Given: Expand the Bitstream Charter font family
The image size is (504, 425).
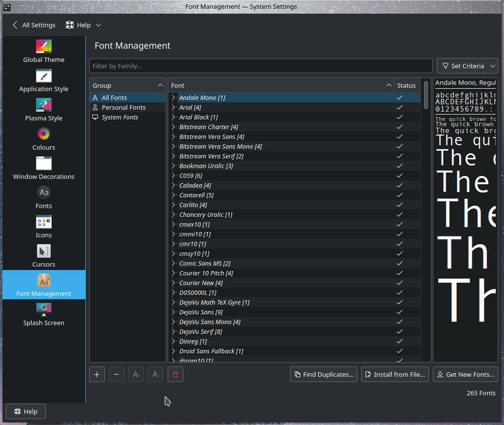Looking at the screenshot, I should (x=174, y=127).
